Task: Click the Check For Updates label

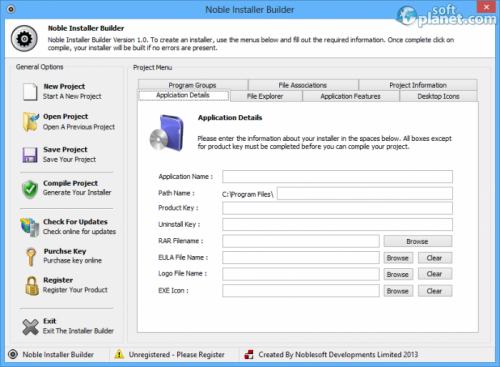Action: point(75,222)
